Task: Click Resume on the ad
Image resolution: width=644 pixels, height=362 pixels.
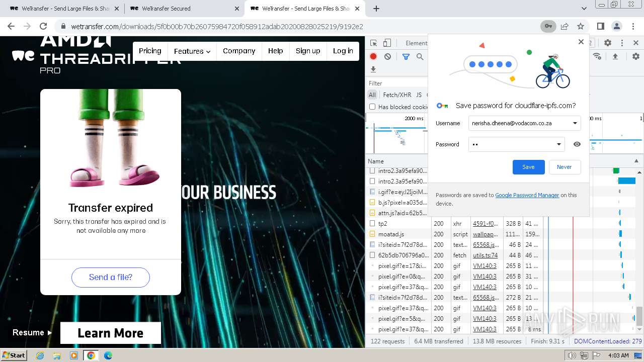Action: pyautogui.click(x=32, y=332)
